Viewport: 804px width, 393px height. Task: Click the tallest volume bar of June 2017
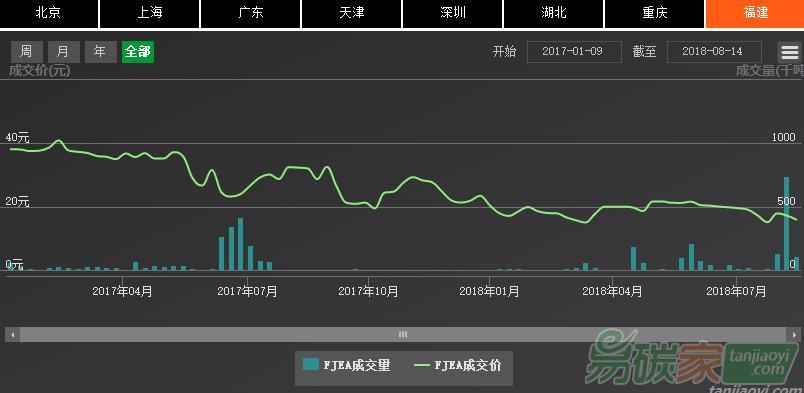(240, 244)
